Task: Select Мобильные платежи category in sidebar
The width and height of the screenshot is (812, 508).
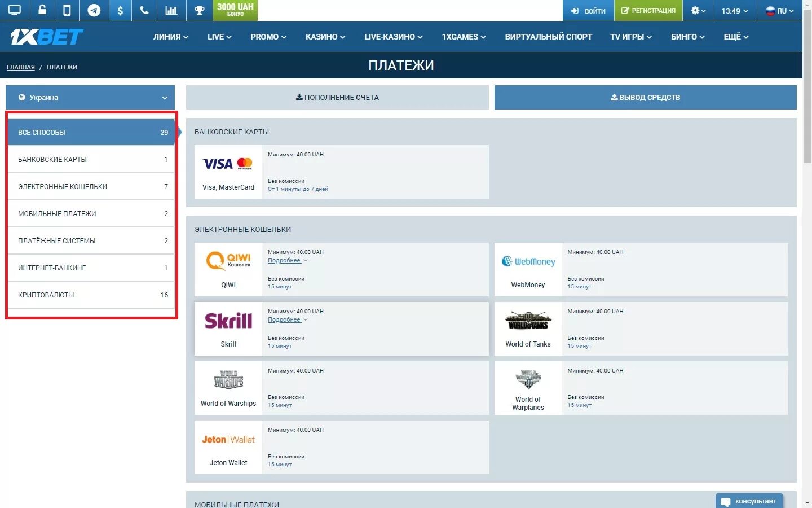Action: (x=91, y=213)
